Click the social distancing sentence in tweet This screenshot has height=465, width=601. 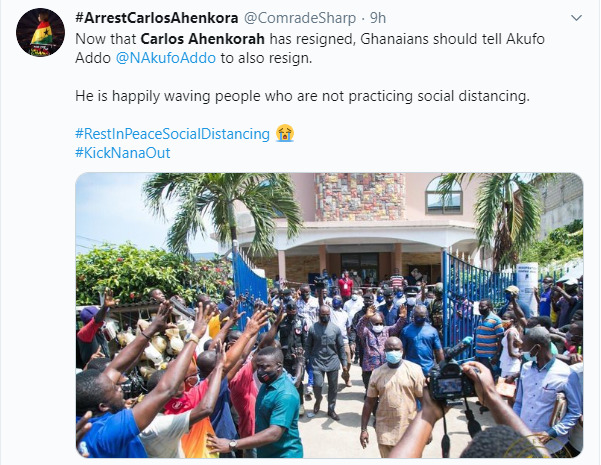pyautogui.click(x=302, y=96)
